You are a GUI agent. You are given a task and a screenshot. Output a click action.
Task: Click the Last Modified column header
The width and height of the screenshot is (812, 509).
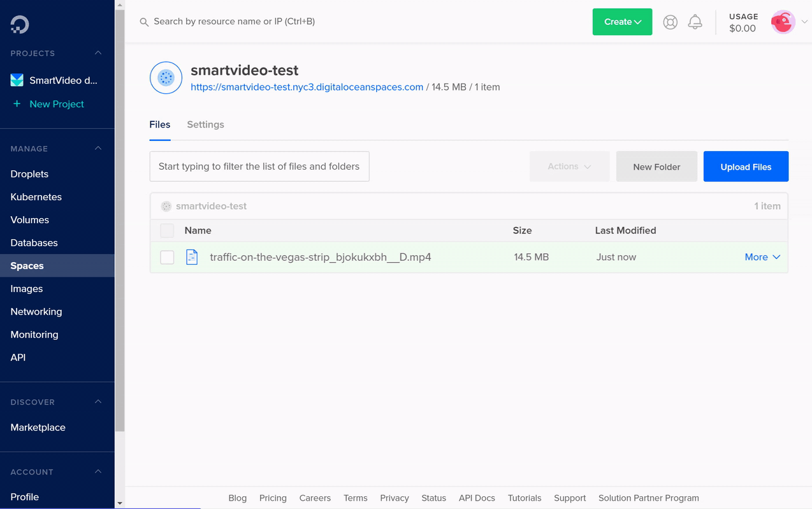pyautogui.click(x=626, y=230)
